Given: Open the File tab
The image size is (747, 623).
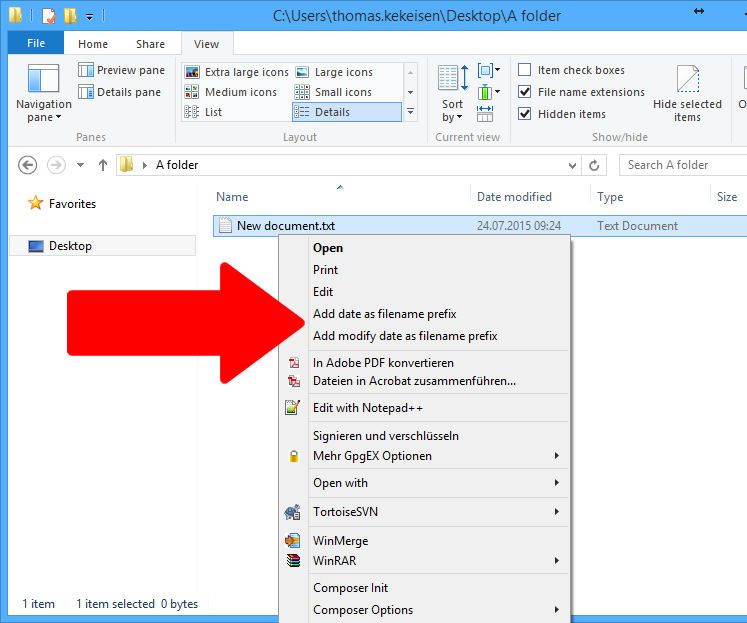Looking at the screenshot, I should 36,43.
